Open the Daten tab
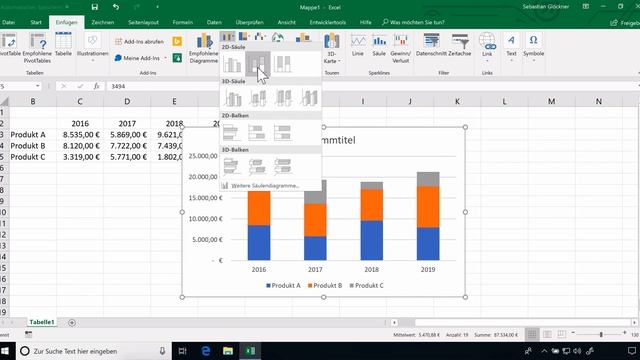Viewport: 640px width, 360px height. (x=214, y=22)
